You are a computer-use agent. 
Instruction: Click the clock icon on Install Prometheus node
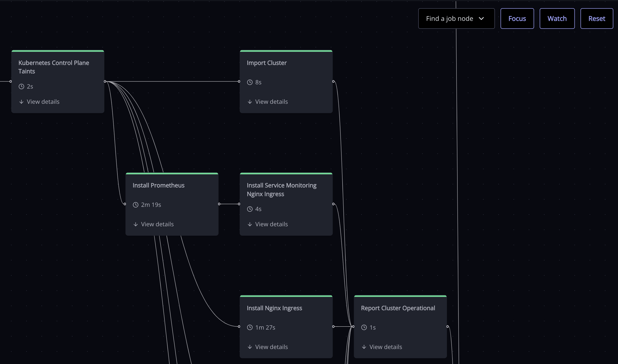click(135, 204)
